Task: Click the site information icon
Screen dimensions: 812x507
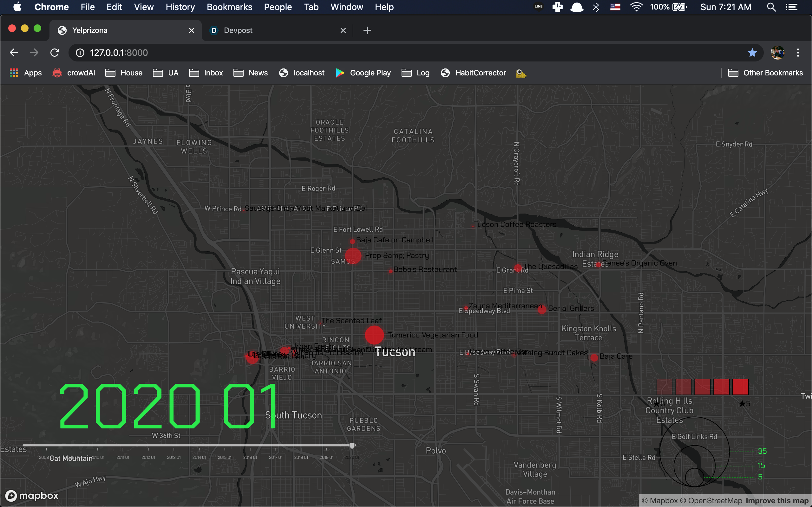Action: [80, 53]
